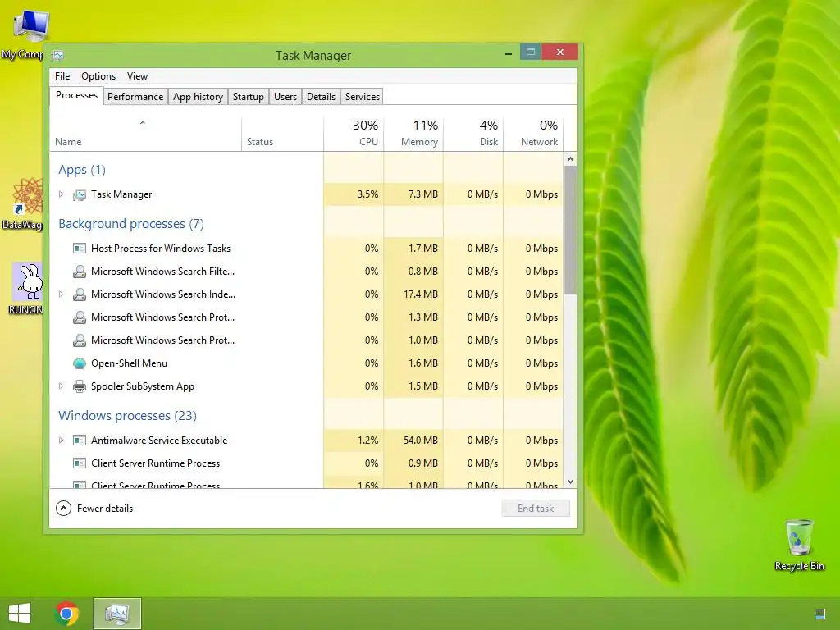Open the View menu
Viewport: 840px width, 630px height.
point(137,76)
